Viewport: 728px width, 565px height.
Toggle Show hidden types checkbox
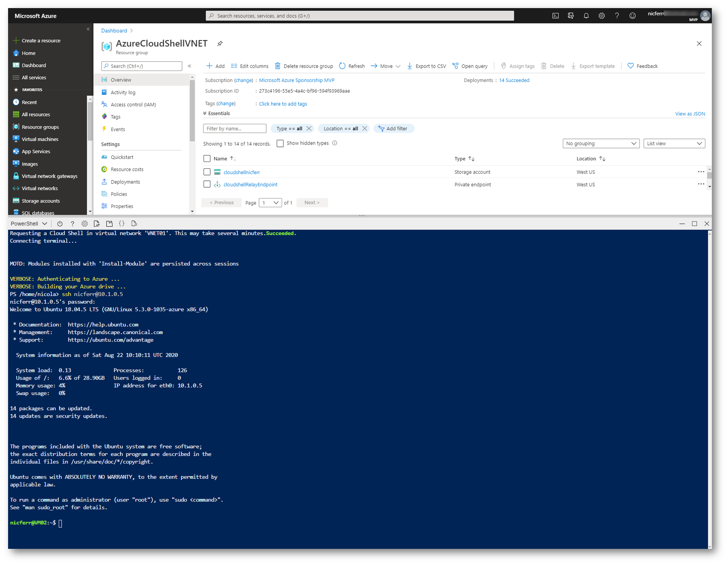[x=280, y=143]
